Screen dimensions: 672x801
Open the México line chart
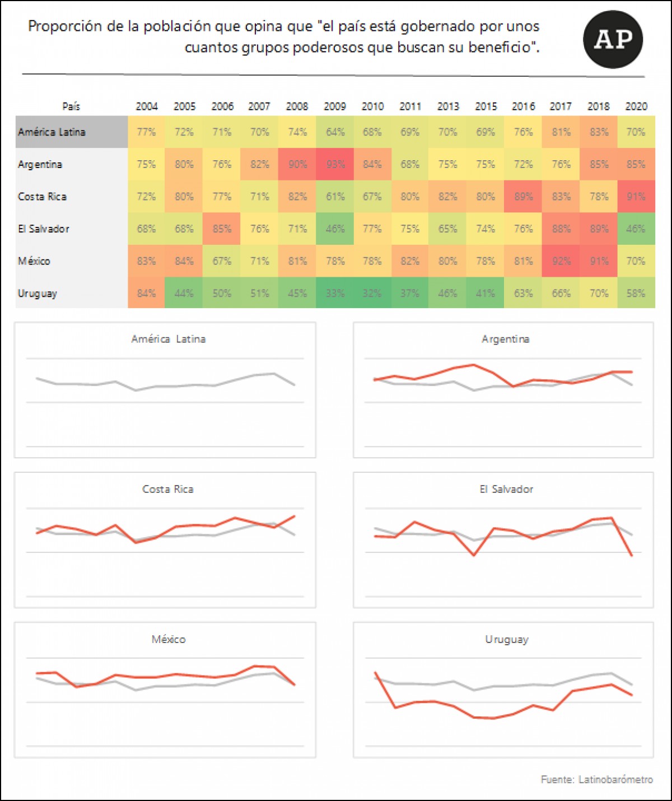click(165, 690)
